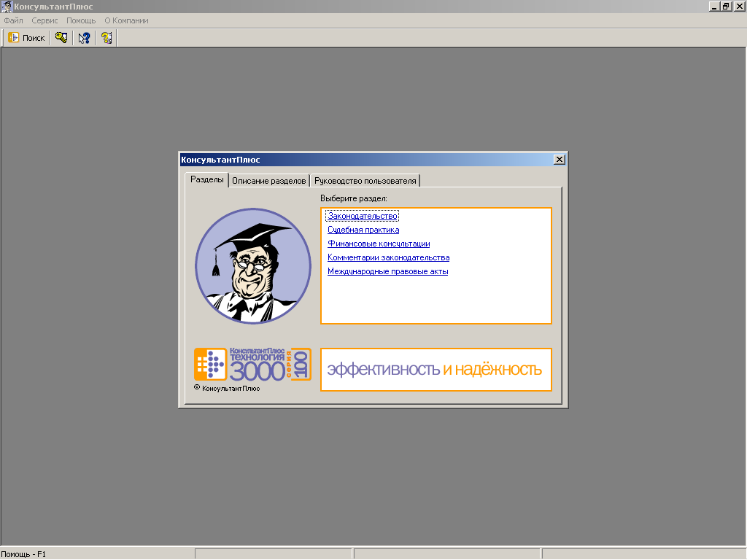Open the О Компании menu
Viewport: 747px width, 560px height.
coord(126,20)
